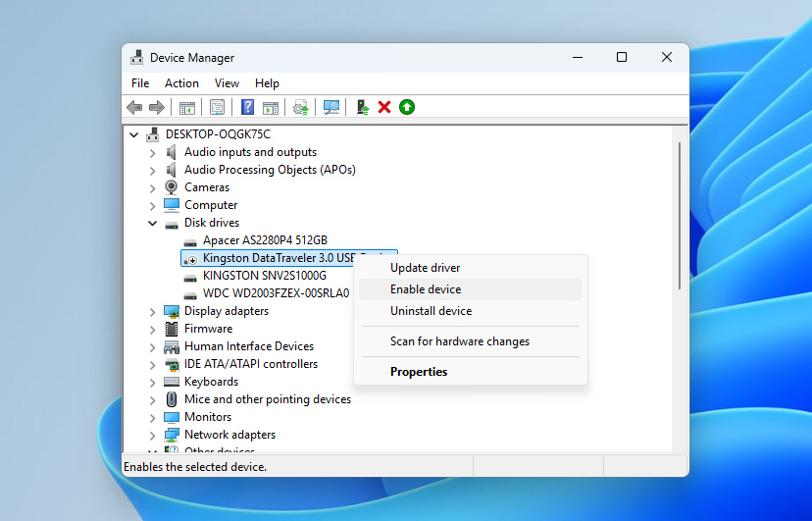Click the Cameras webcam icon
This screenshot has height=521, width=812.
pos(171,187)
